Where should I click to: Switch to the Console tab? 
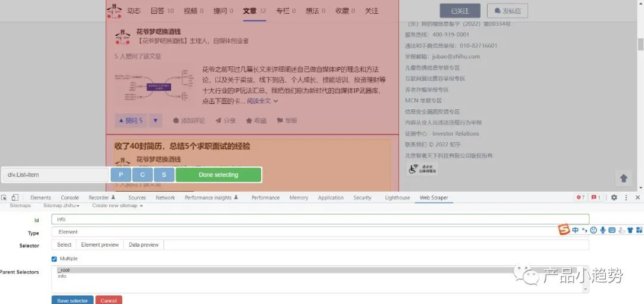70,198
